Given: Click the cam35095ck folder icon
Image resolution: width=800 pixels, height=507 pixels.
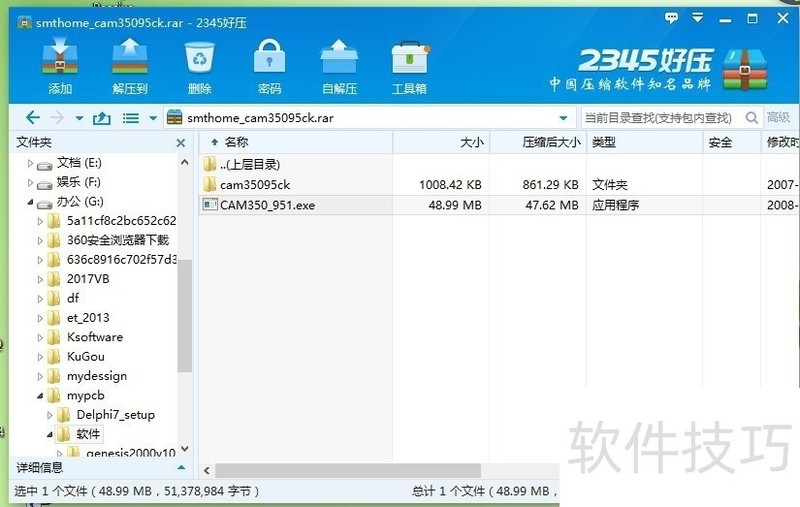Looking at the screenshot, I should [x=210, y=184].
